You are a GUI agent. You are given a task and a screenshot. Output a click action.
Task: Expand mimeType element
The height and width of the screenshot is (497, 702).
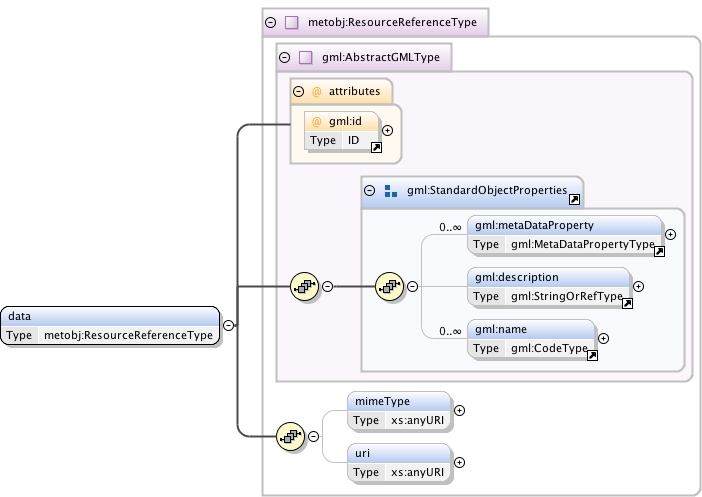point(459,410)
